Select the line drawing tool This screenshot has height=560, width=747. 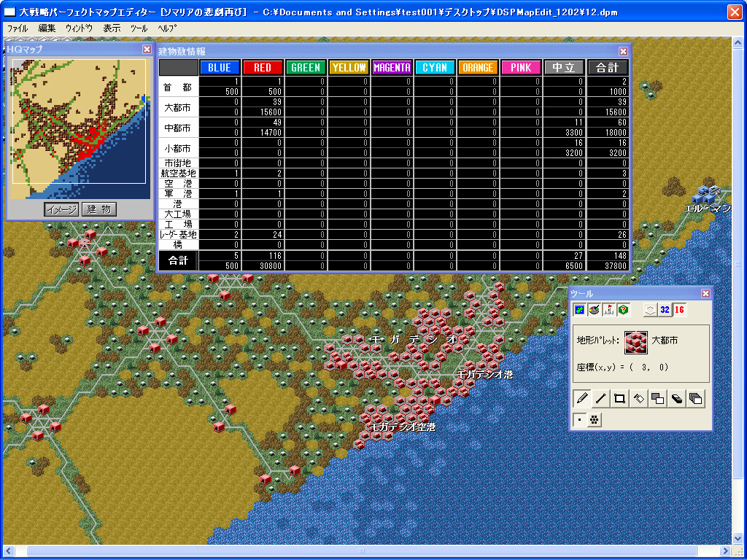600,398
